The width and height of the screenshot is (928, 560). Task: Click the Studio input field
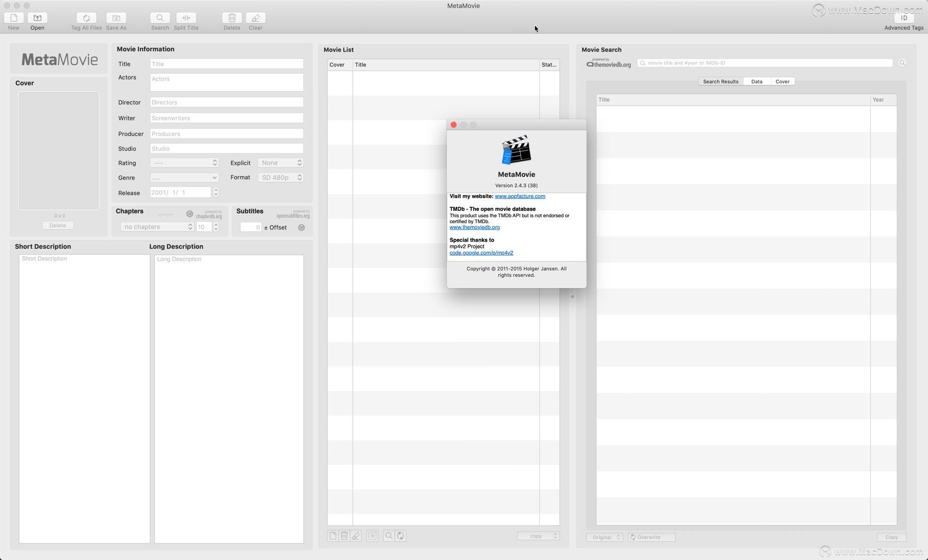coord(227,149)
